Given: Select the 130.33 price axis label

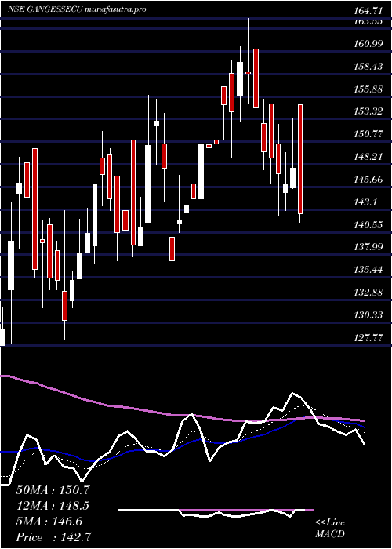Looking at the screenshot, I should coord(368,315).
